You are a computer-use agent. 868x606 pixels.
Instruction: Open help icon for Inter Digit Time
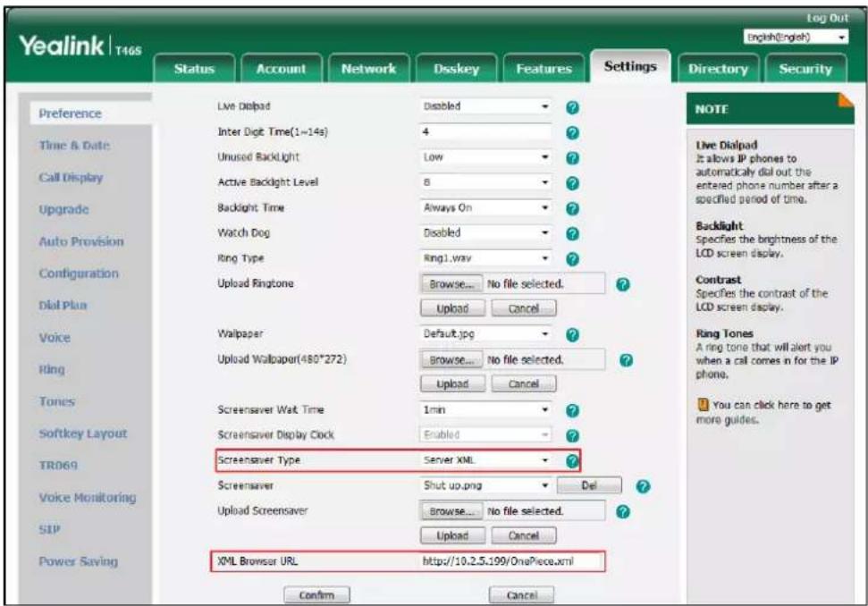[572, 133]
